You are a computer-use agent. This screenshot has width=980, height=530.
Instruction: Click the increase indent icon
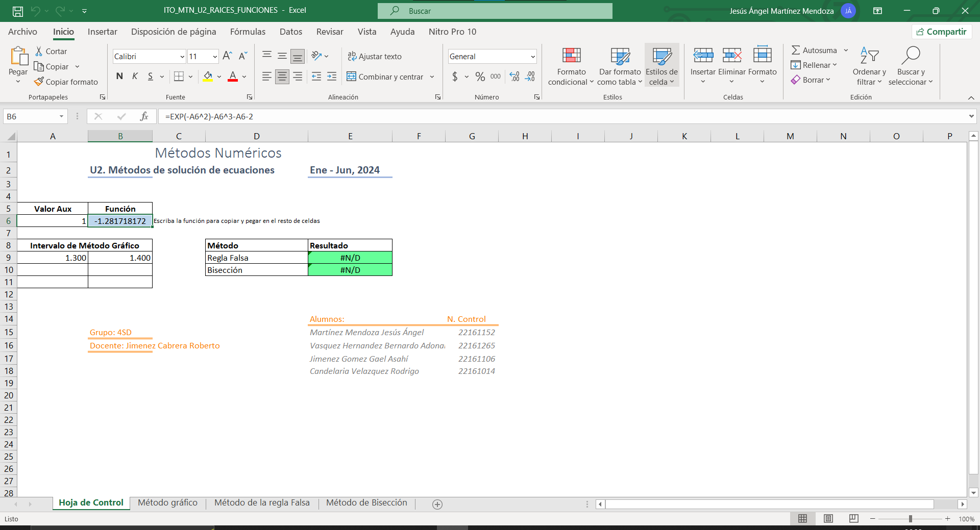click(x=332, y=77)
